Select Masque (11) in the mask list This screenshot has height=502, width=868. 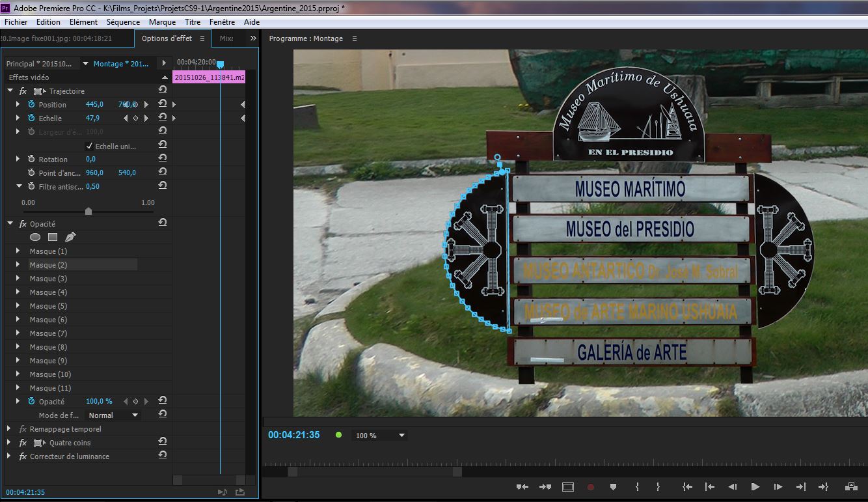[50, 387]
